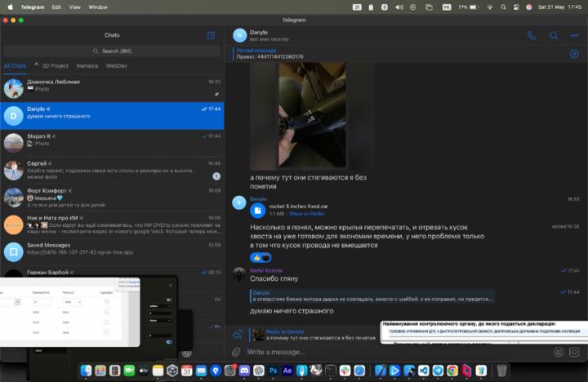
Task: Open the emoji picker in message box
Action: pyautogui.click(x=559, y=352)
